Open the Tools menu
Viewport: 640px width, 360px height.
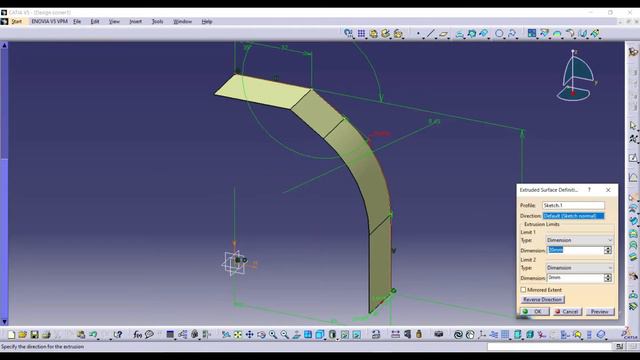158,21
